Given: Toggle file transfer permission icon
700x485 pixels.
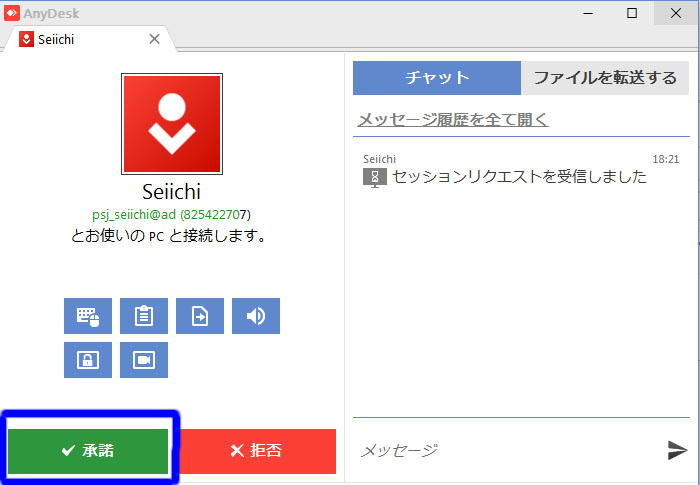Looking at the screenshot, I should tap(200, 316).
